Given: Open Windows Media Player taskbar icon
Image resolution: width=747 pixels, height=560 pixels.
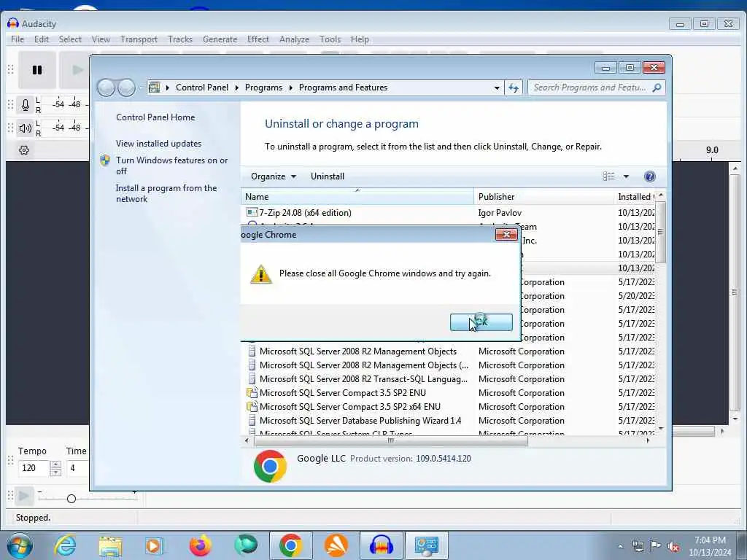Looking at the screenshot, I should click(x=155, y=545).
